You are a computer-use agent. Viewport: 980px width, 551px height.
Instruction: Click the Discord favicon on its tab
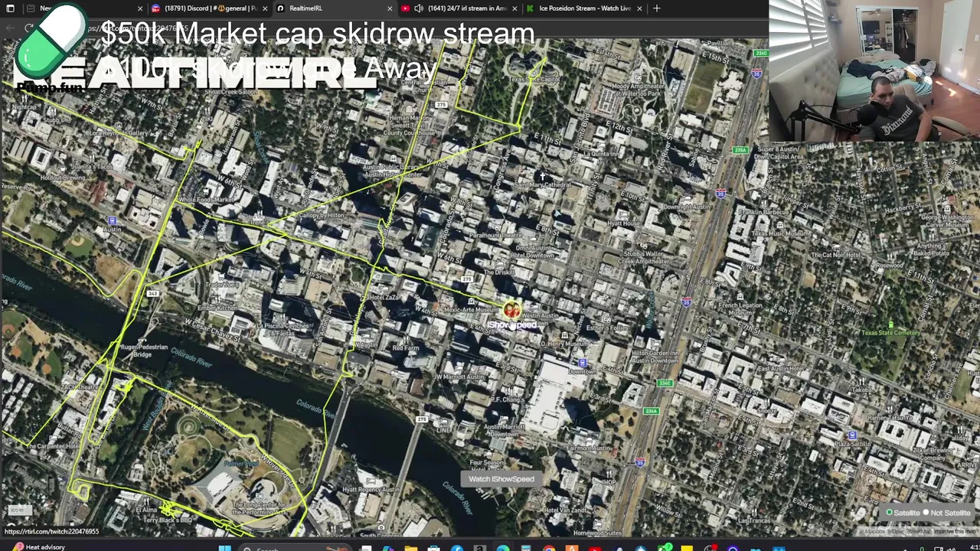156,8
